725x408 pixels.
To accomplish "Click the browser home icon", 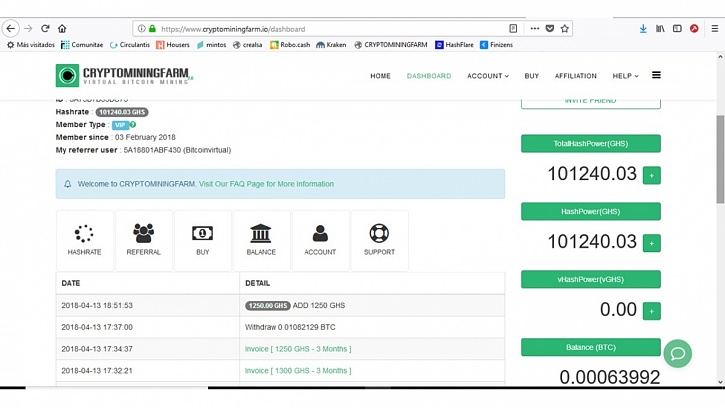I will coord(62,29).
